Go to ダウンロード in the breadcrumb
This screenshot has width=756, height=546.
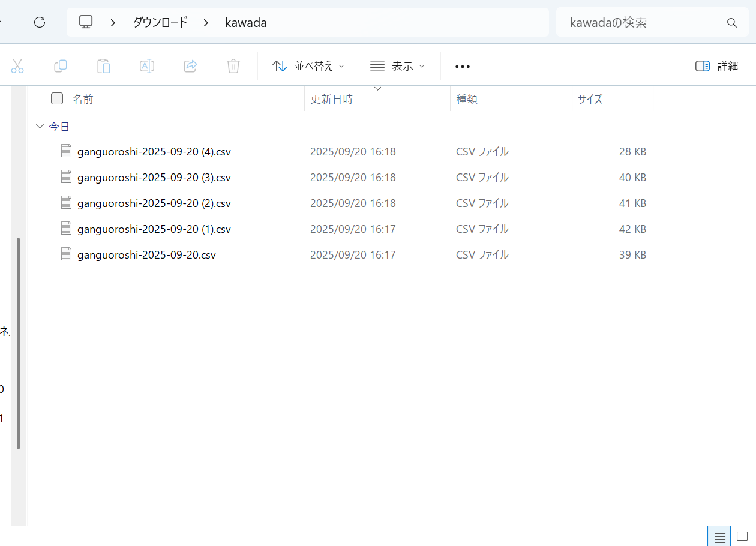pos(160,23)
